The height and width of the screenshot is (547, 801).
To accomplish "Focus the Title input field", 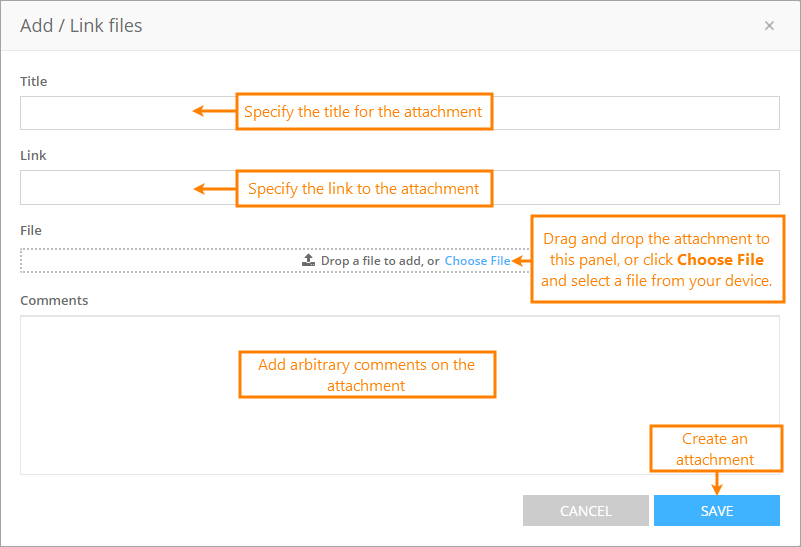I will (110, 113).
